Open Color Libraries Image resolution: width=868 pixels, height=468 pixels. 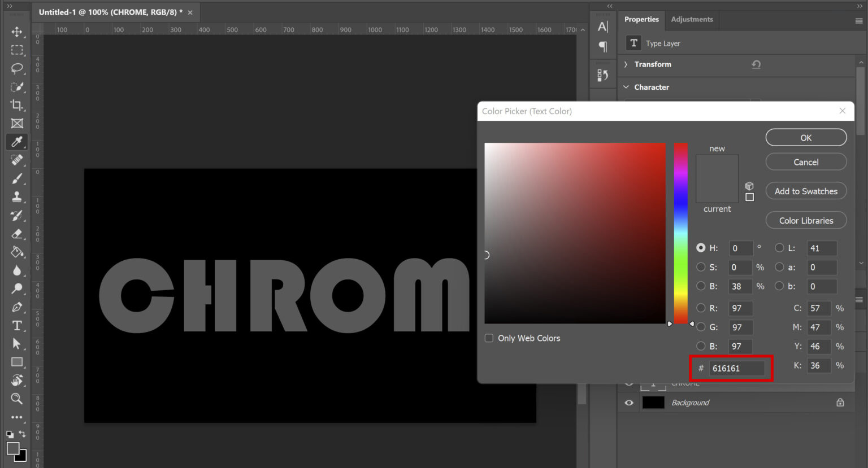click(x=806, y=220)
